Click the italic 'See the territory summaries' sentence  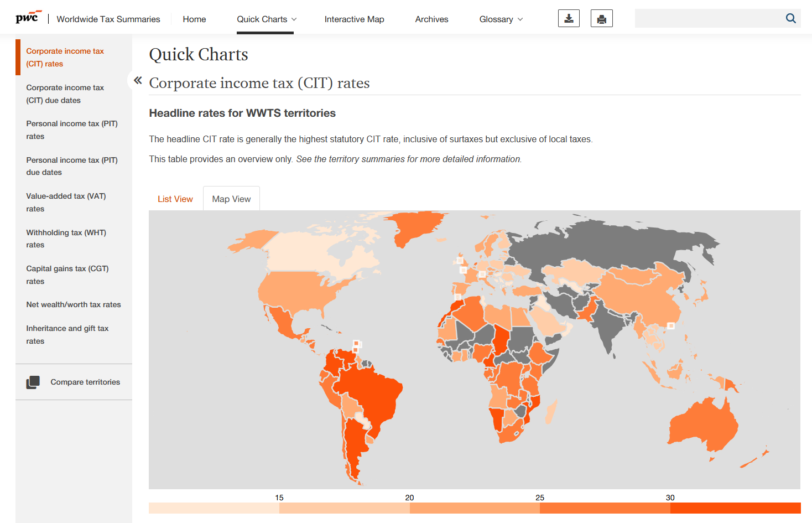click(409, 159)
